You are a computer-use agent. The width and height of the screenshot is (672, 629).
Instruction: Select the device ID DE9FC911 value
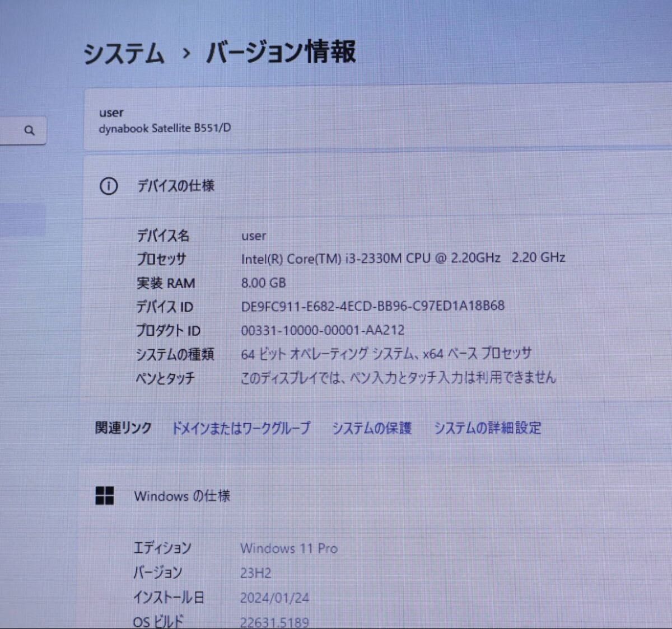[372, 306]
